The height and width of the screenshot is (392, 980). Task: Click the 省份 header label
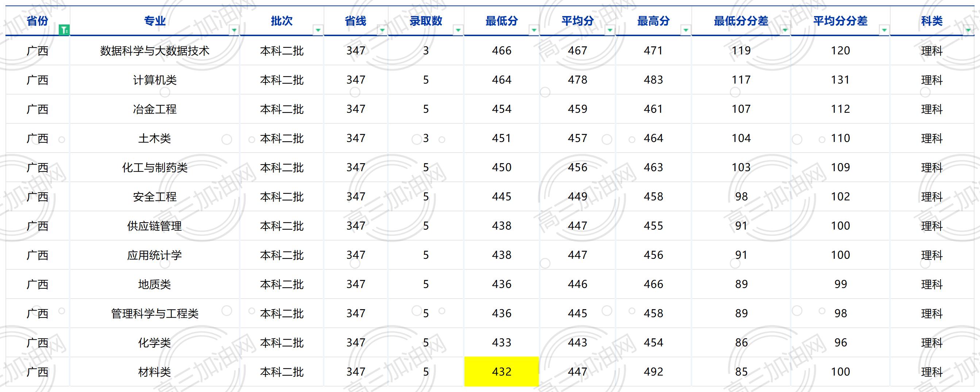tap(37, 20)
